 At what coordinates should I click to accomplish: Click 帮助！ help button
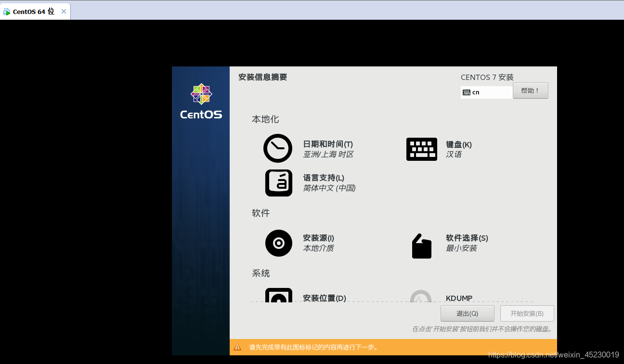pyautogui.click(x=531, y=91)
